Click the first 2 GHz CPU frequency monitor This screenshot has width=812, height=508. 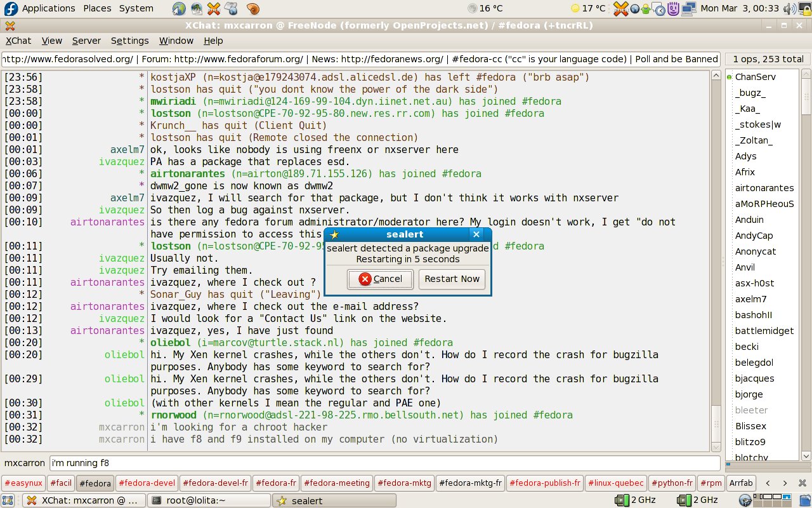[x=635, y=500]
